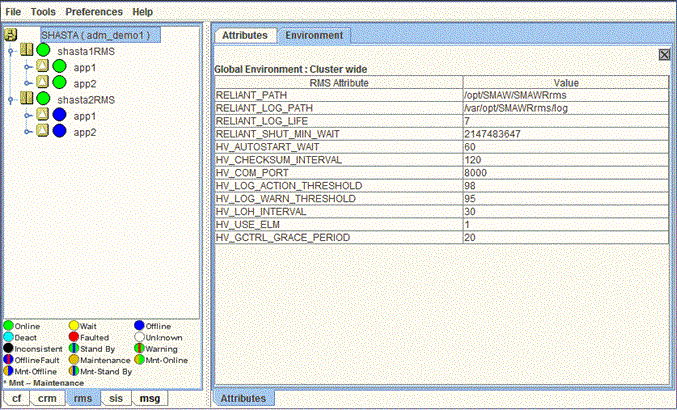The height and width of the screenshot is (410, 677).
Task: Click the blue Offline circle for app2 under shasta2RMS
Action: [59, 131]
